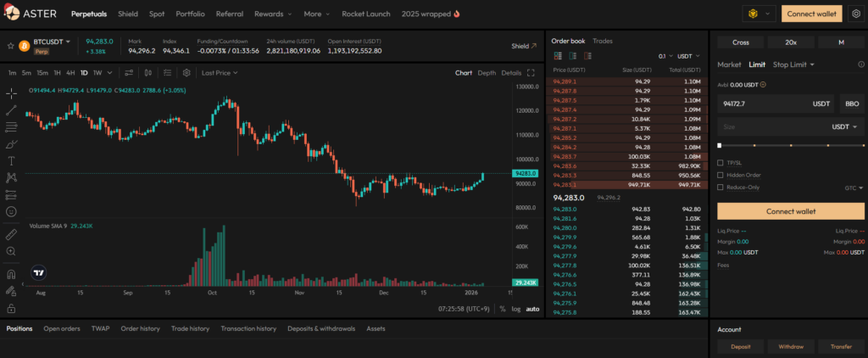Open the Stop Limit dropdown
The width and height of the screenshot is (868, 358).
(x=793, y=64)
